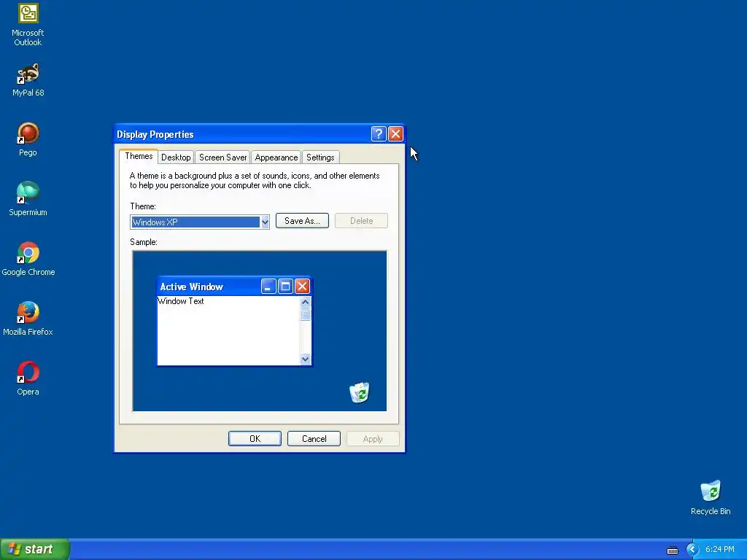Open the Appearance tab

[276, 157]
